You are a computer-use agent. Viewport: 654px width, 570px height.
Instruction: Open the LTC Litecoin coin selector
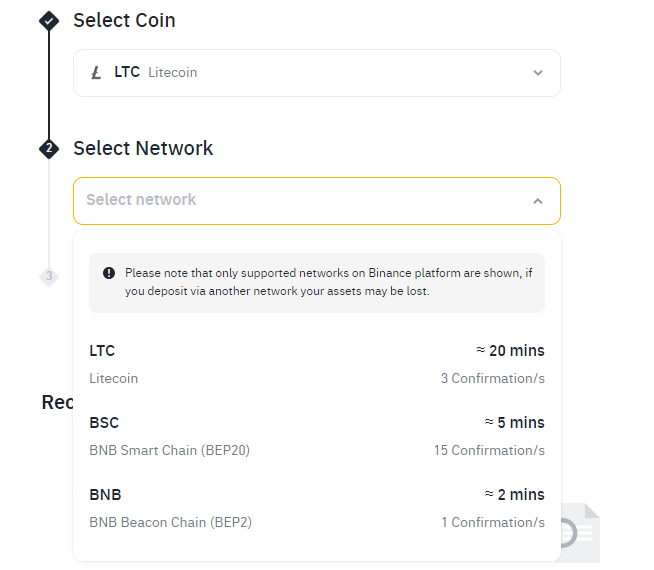tap(316, 73)
